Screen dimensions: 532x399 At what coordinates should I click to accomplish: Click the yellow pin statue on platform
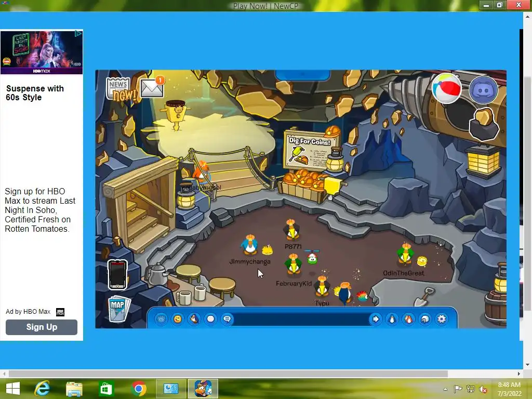click(x=175, y=115)
